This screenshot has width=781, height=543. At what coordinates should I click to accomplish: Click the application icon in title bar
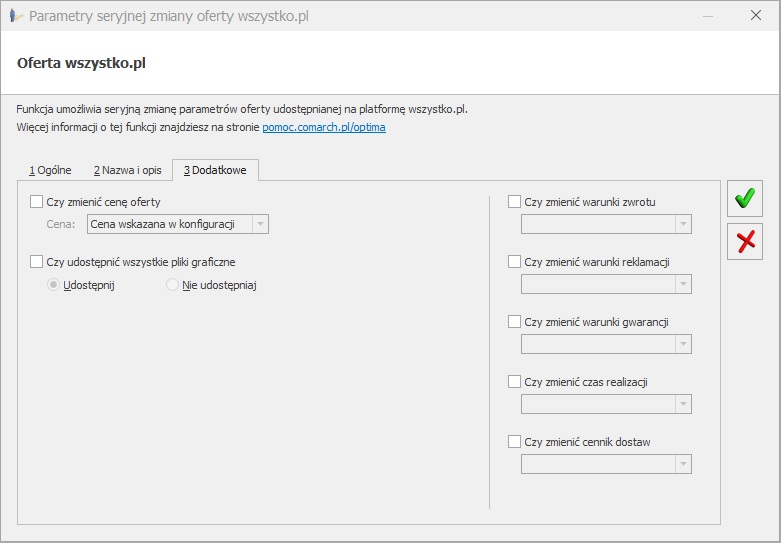coord(16,16)
